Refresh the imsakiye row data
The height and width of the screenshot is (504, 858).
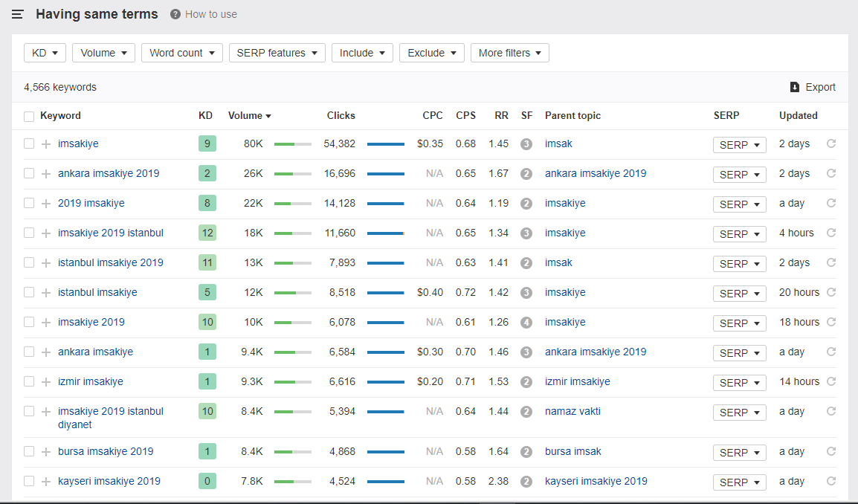point(831,143)
